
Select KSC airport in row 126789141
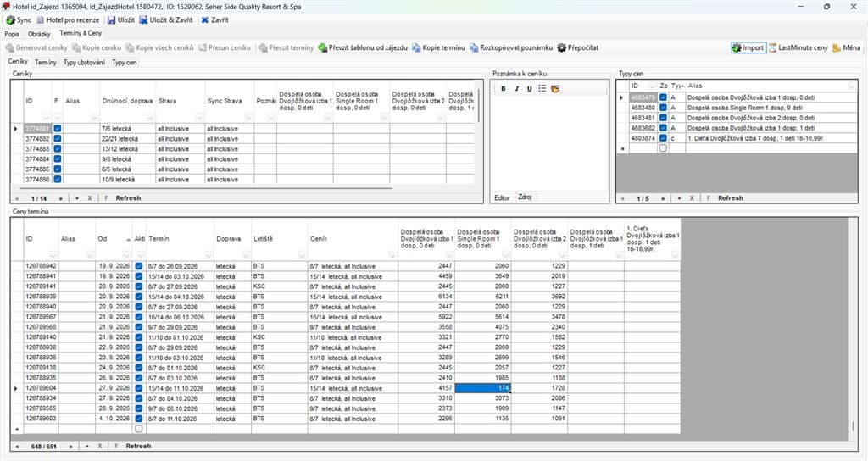pyautogui.click(x=279, y=286)
